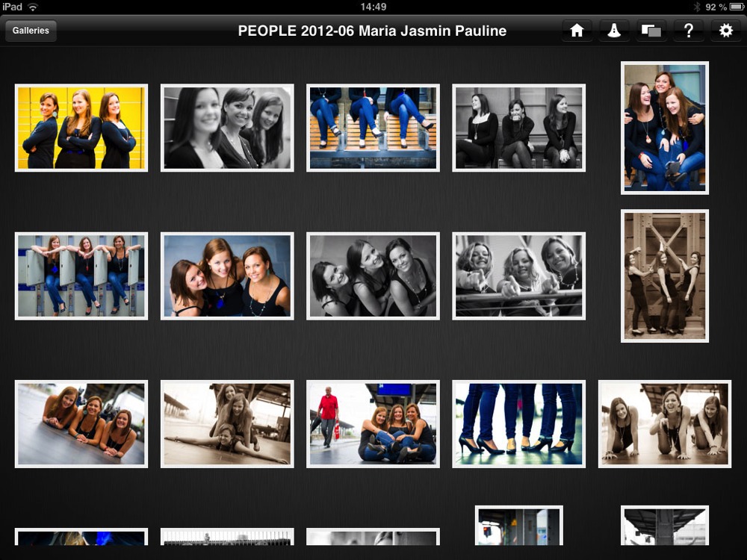Select the high heels and jeans photo

pos(518,424)
